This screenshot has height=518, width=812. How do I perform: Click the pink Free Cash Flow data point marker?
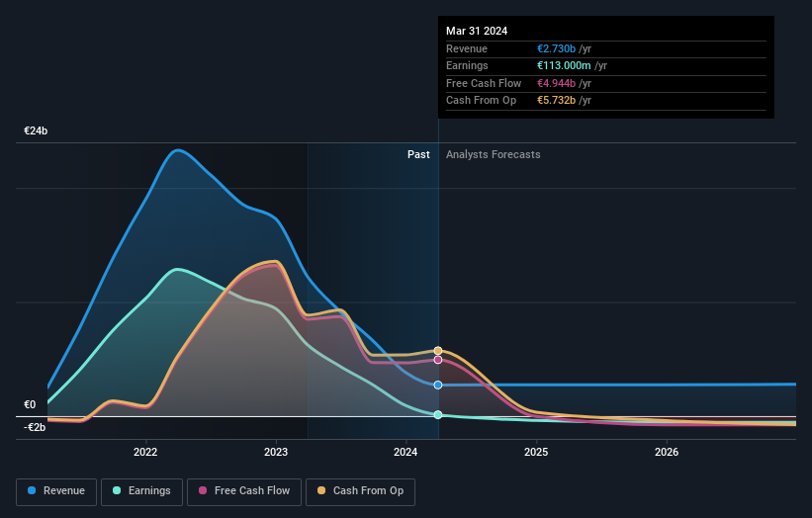point(438,360)
